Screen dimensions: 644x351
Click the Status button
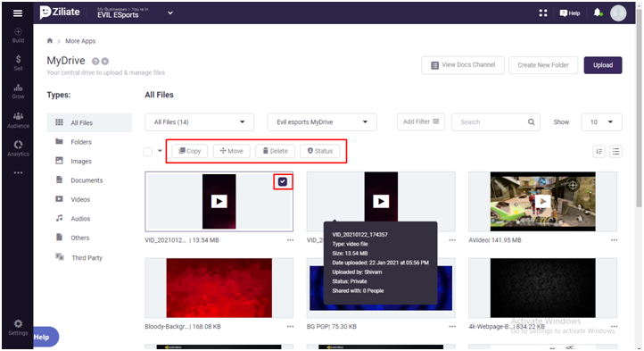(320, 151)
